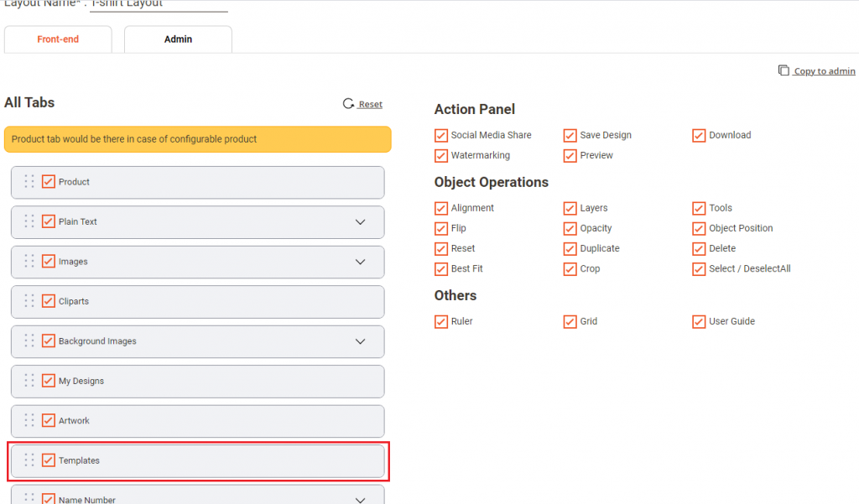The height and width of the screenshot is (504, 859).
Task: Open the Admin tab
Action: coord(177,39)
